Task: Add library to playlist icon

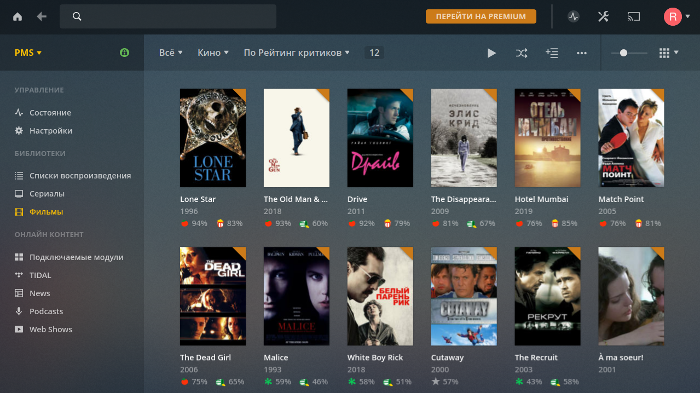Action: pos(552,53)
